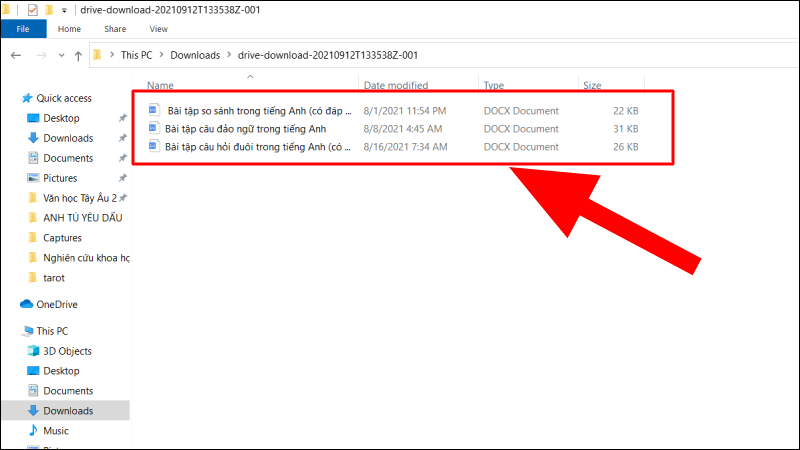Click date 8/1/2021 11:54 PM cell
This screenshot has height=450, width=800.
click(x=405, y=111)
